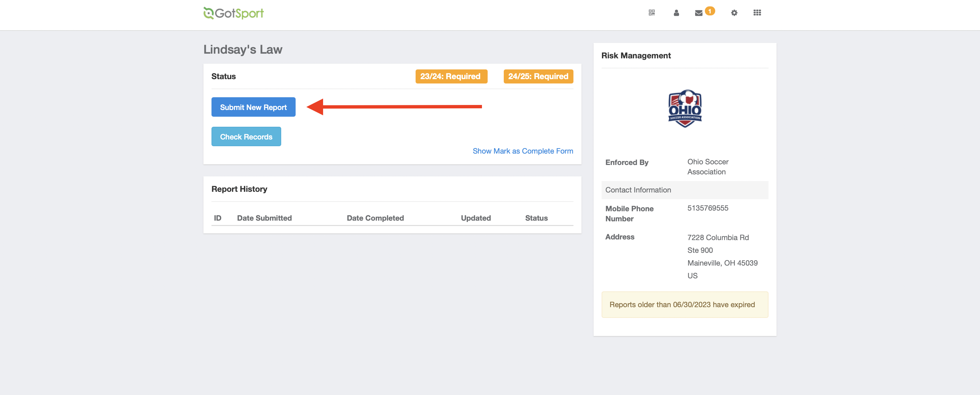Open the settings gear icon
980x395 pixels.
pos(734,12)
